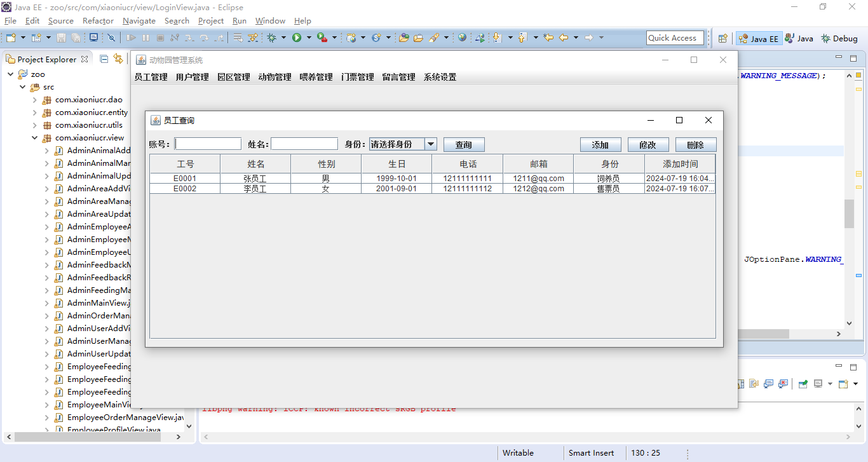The height and width of the screenshot is (462, 868).
Task: Click the editor horizontal scrollbar thumb
Action: coord(763,334)
